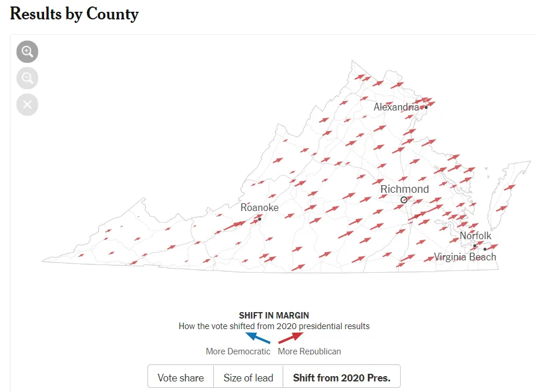537x392 pixels.
Task: Click the zoom in magnifier icon
Action: (27, 52)
